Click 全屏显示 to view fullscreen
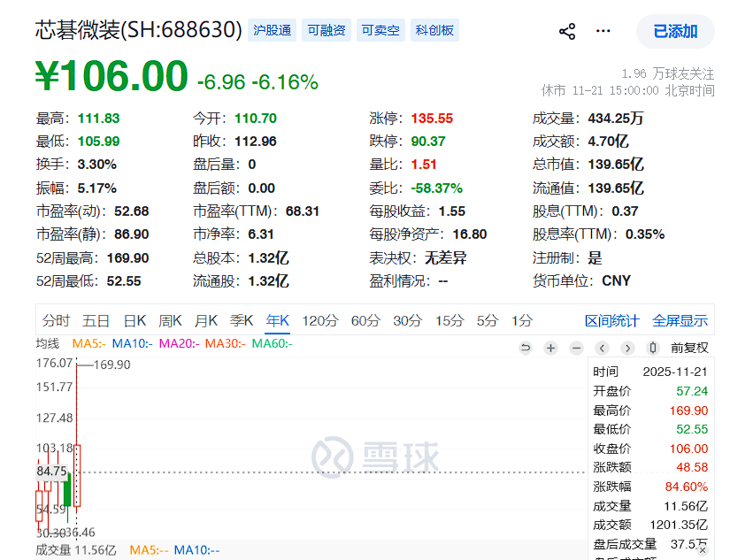 [680, 321]
